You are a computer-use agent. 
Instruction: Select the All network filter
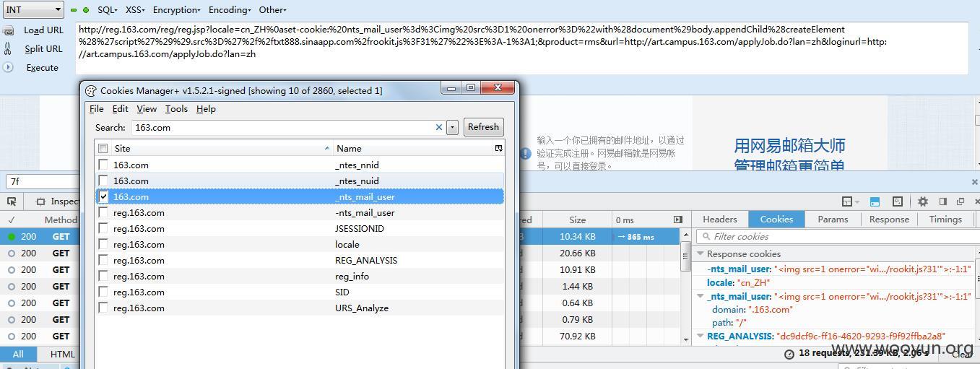pyautogui.click(x=18, y=354)
